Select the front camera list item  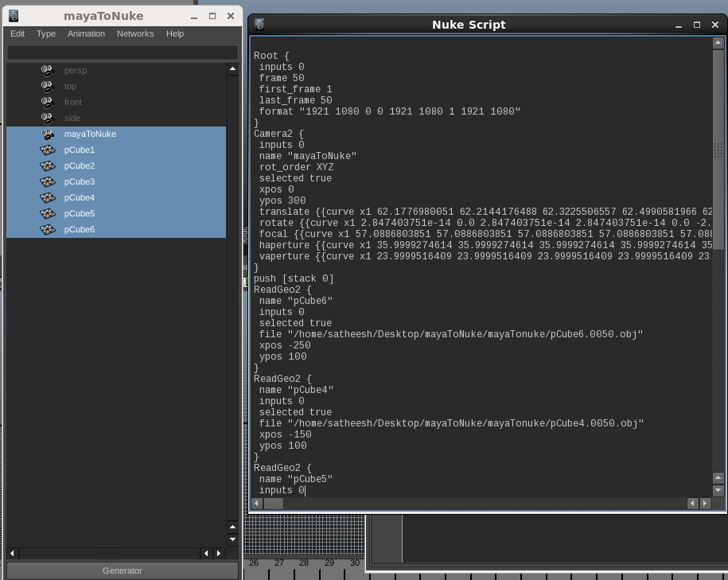coord(116,102)
